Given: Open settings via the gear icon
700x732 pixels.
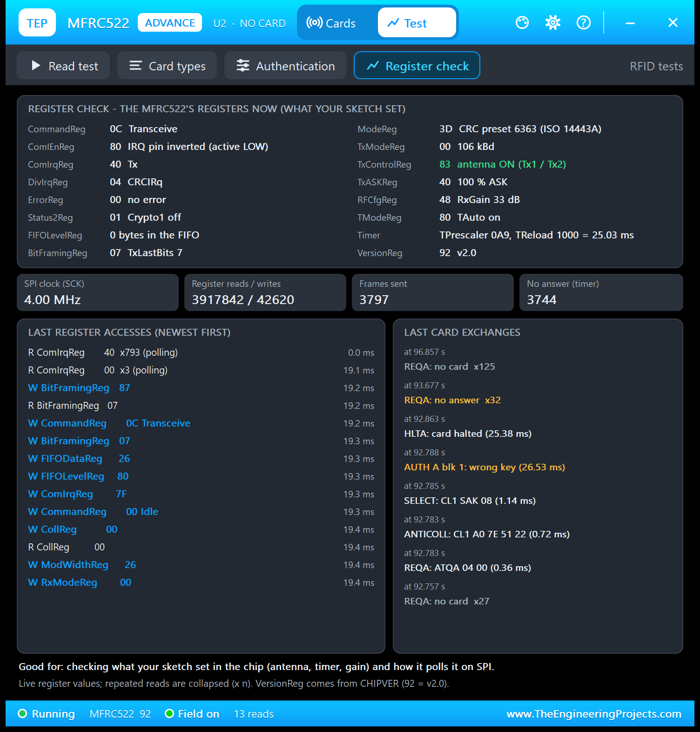Looking at the screenshot, I should pyautogui.click(x=553, y=22).
